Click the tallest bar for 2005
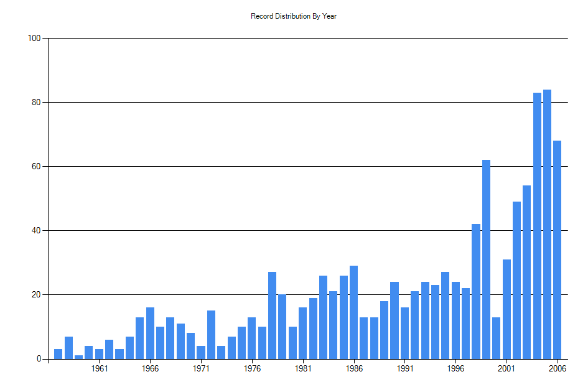The height and width of the screenshot is (392, 588). tap(546, 218)
